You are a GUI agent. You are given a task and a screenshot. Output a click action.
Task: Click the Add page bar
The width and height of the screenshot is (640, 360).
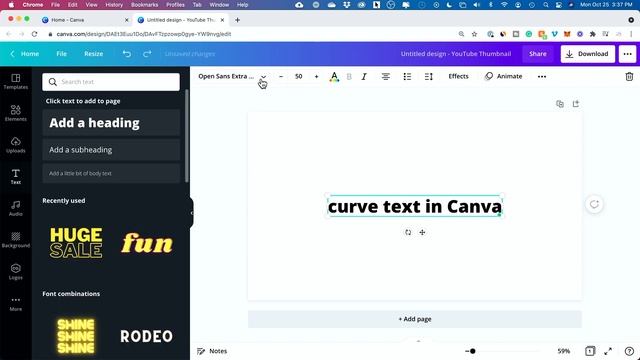click(x=415, y=319)
